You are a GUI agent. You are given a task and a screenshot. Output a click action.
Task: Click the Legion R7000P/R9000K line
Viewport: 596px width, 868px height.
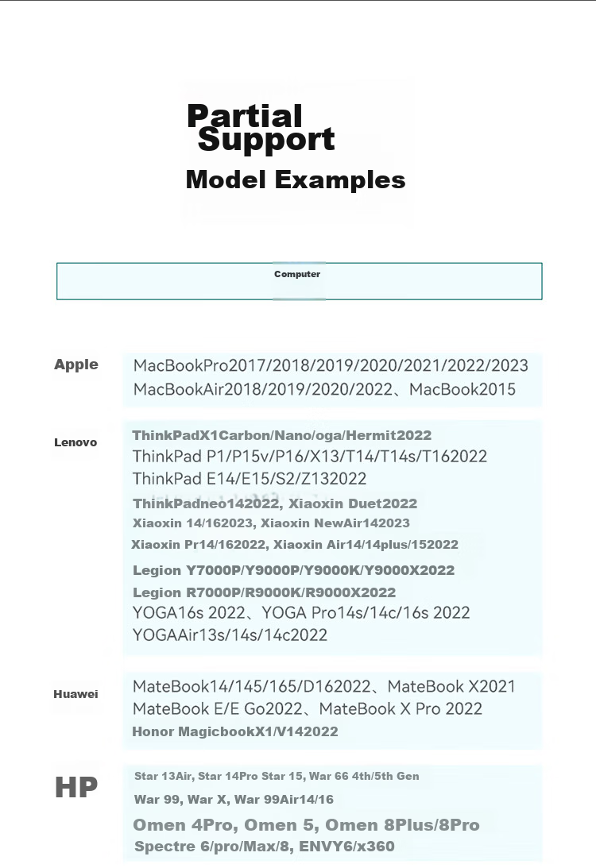pyautogui.click(x=264, y=592)
